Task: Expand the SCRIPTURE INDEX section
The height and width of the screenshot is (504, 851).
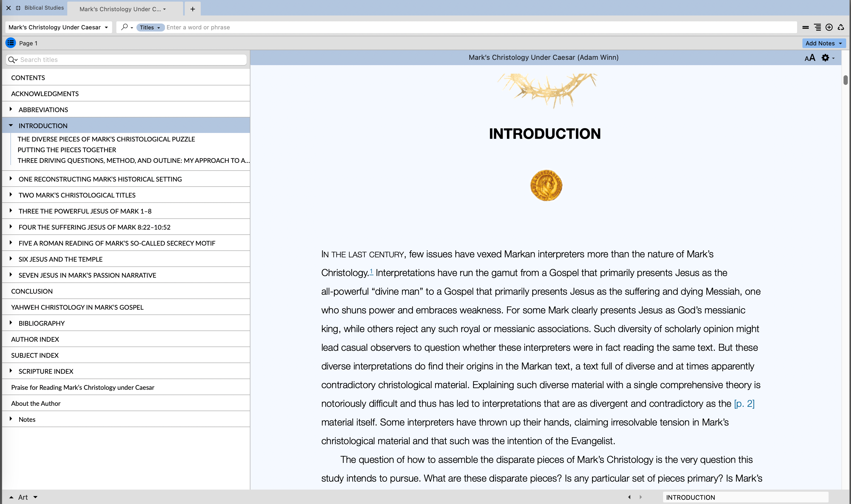Action: pyautogui.click(x=11, y=371)
